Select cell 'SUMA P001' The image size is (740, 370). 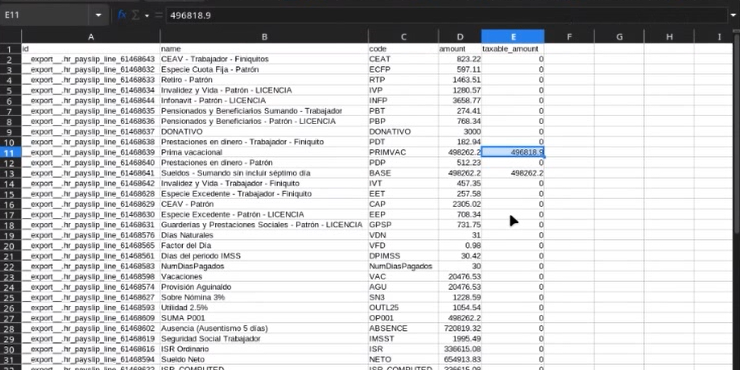click(264, 318)
